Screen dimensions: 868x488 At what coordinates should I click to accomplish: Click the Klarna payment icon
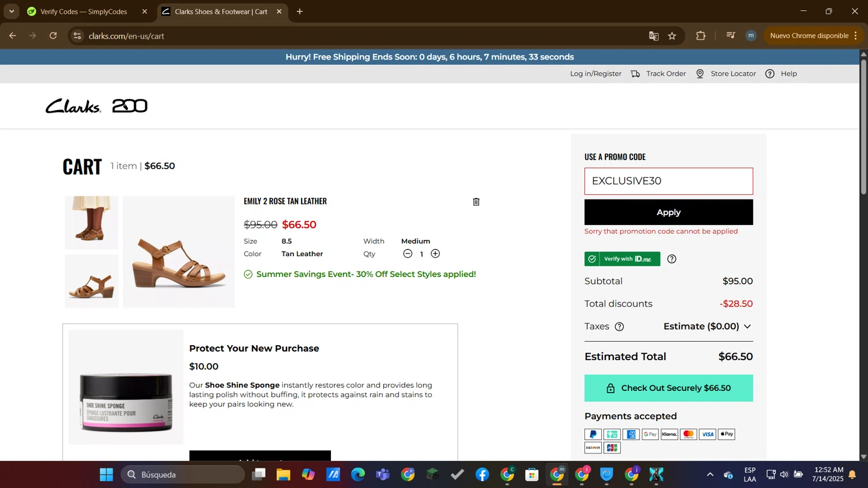(669, 434)
